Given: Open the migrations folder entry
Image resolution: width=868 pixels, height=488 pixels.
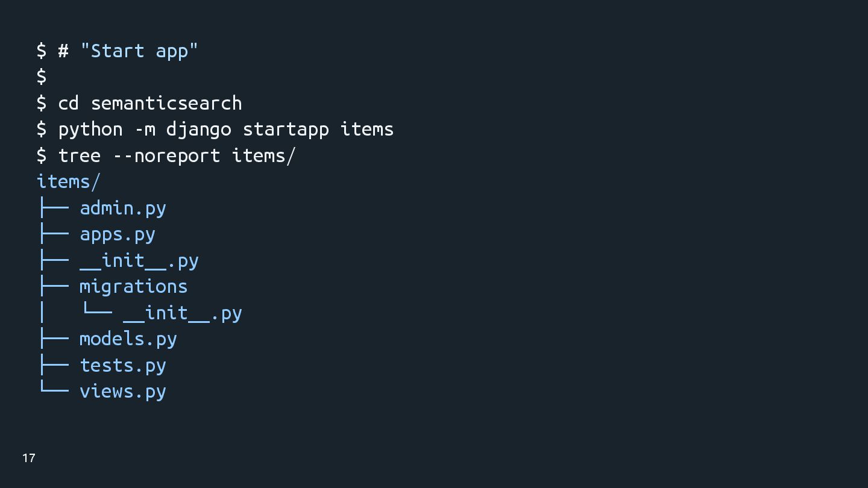Looking at the screenshot, I should 133,287.
